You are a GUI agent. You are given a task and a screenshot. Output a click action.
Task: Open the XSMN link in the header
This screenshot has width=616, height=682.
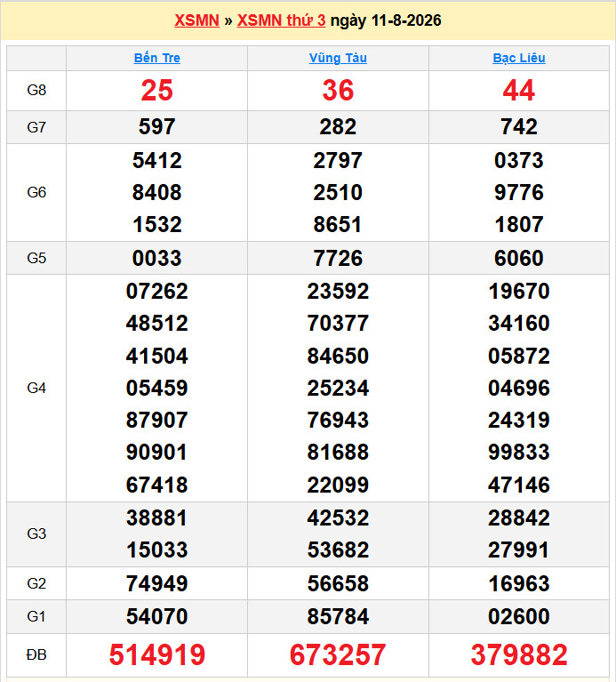coord(196,20)
